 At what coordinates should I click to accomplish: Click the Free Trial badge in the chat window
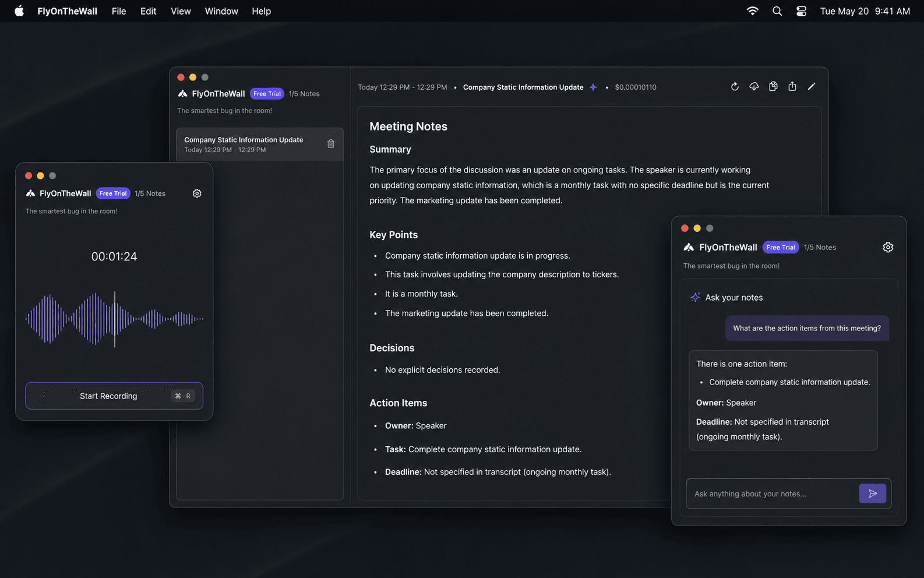coord(781,247)
